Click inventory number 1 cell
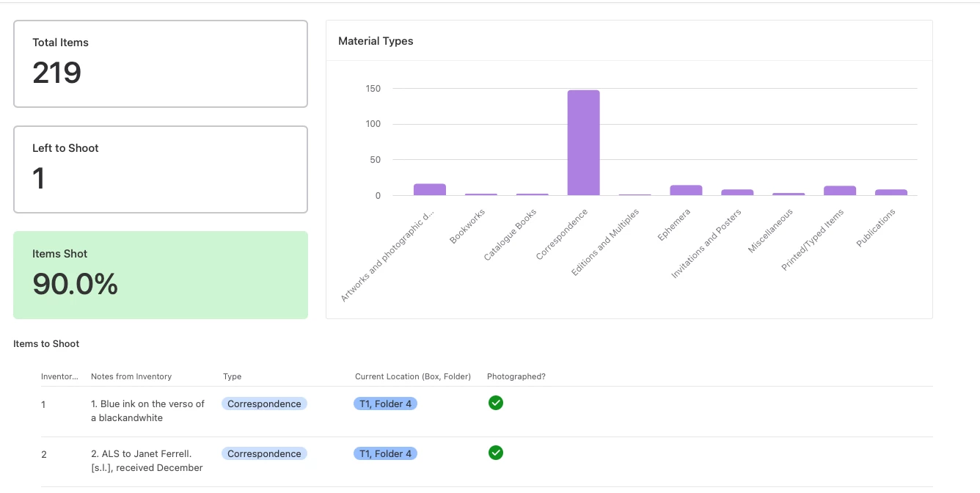 [43, 405]
